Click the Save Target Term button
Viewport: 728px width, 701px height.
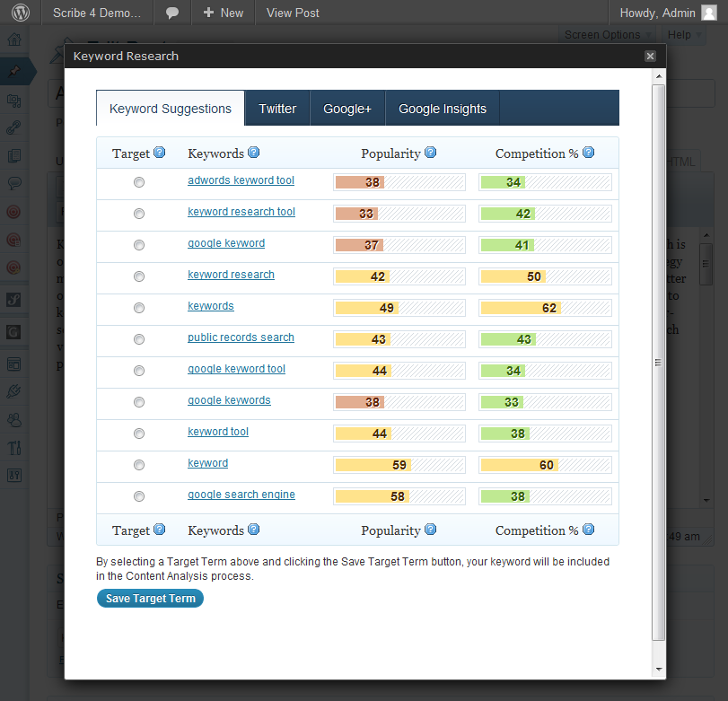(150, 599)
